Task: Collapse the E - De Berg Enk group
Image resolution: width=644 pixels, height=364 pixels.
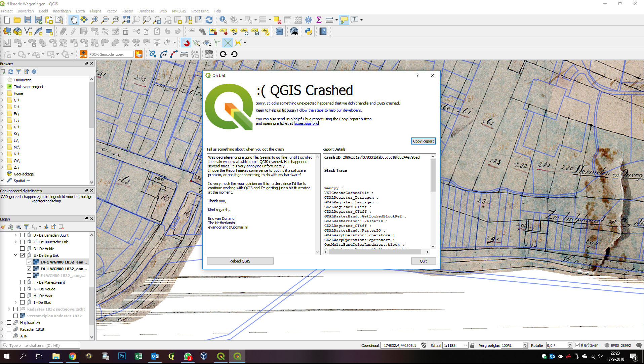Action: (16, 255)
